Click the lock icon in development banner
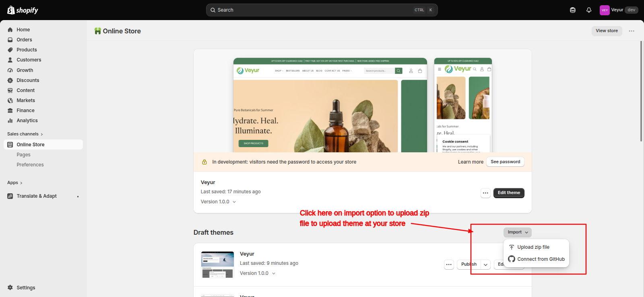Screen dimensions: 644x297 (x=204, y=162)
